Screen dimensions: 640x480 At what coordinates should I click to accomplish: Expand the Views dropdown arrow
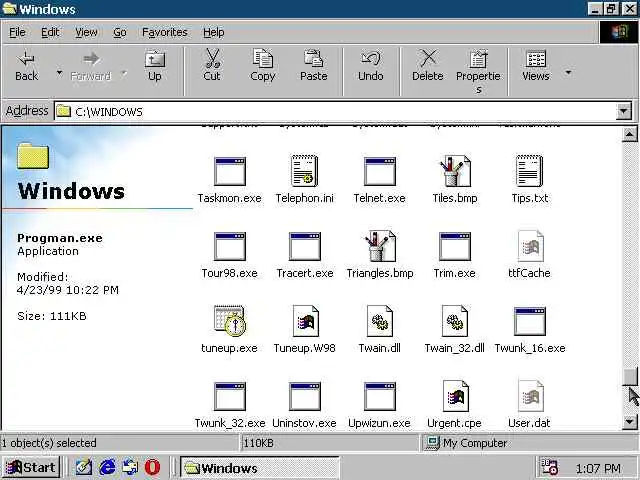(x=568, y=73)
